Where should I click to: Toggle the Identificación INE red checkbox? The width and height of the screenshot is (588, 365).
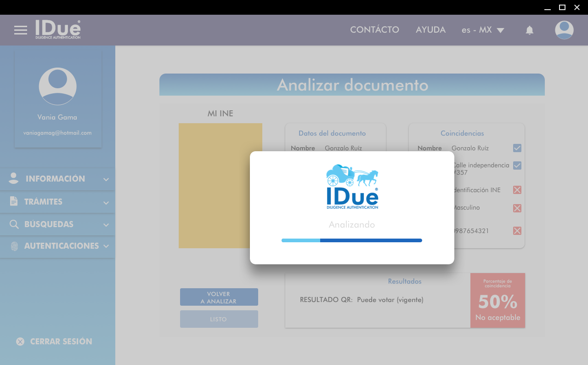point(517,190)
